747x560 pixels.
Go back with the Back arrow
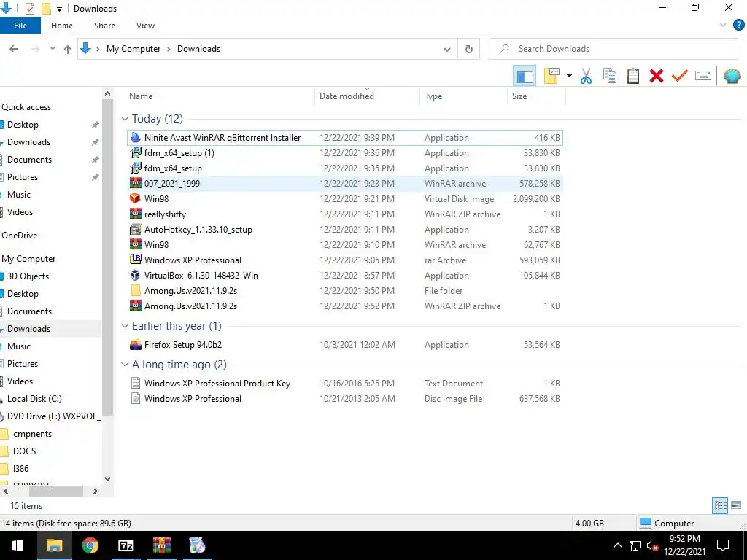point(14,49)
